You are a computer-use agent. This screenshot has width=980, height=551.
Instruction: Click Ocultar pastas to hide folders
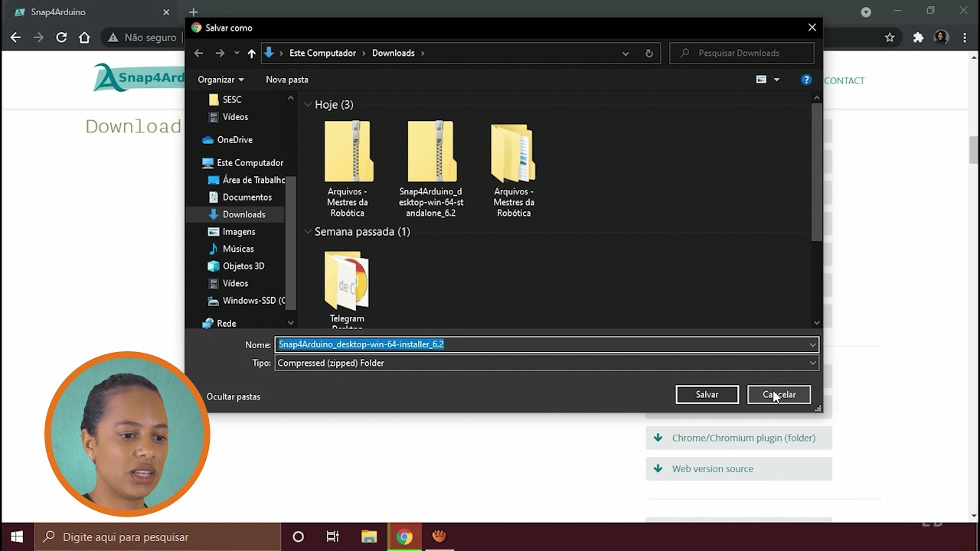coord(234,396)
